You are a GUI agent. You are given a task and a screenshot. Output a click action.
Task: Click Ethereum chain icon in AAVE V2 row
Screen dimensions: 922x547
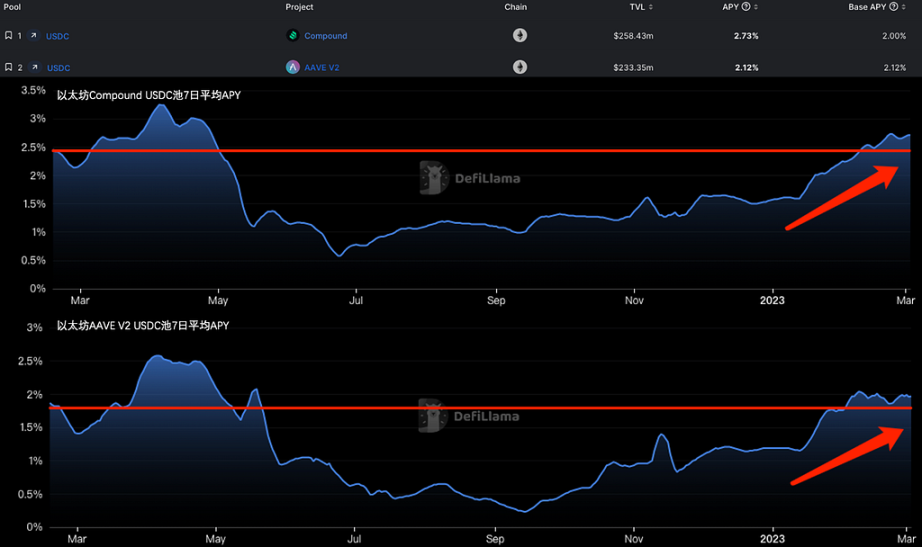[520, 67]
